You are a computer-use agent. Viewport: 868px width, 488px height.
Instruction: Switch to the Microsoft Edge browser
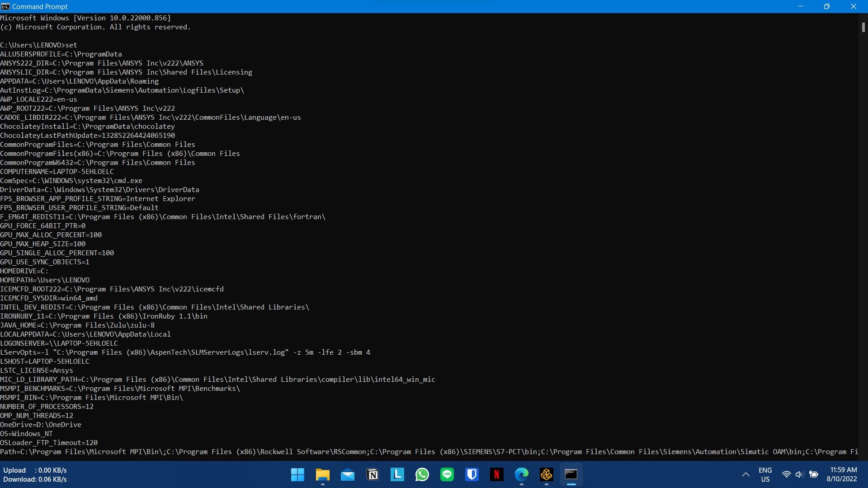521,474
